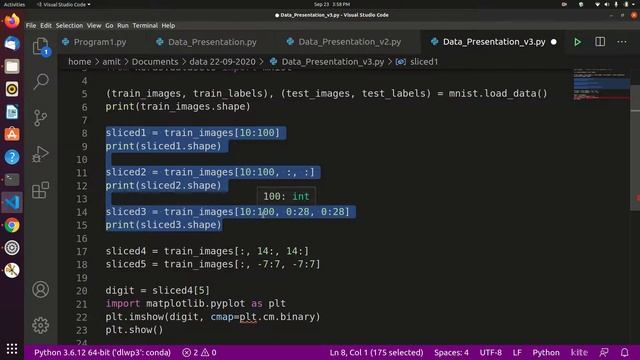Click the kite status bar entry
The height and width of the screenshot is (360, 640).
[x=579, y=353]
